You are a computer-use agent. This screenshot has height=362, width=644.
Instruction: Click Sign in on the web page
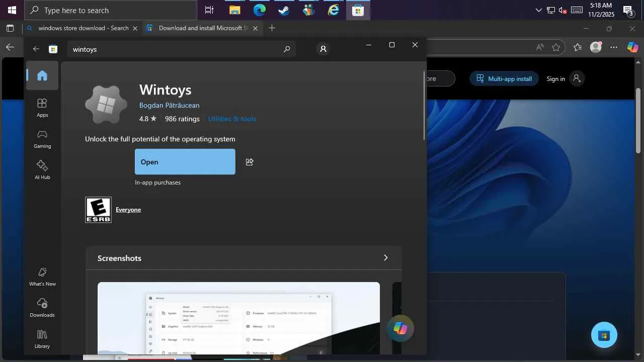click(x=556, y=78)
